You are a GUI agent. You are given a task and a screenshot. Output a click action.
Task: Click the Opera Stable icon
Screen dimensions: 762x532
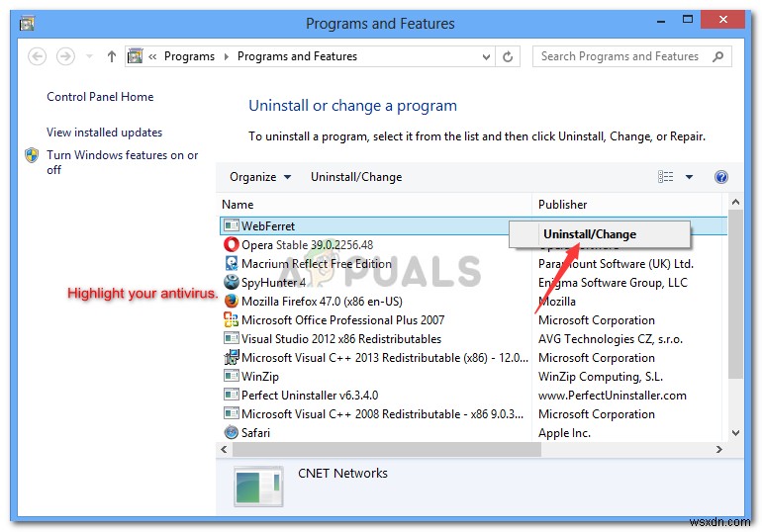coord(232,244)
